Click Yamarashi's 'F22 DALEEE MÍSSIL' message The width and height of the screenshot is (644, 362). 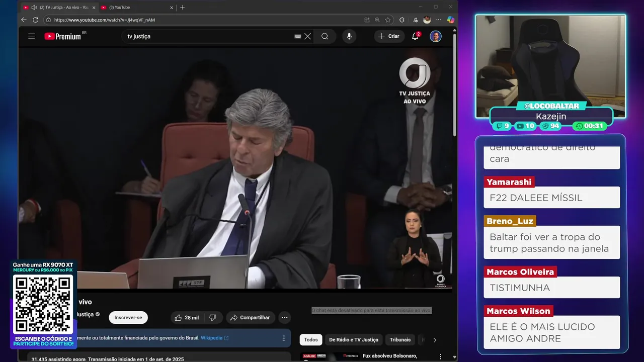tap(552, 198)
